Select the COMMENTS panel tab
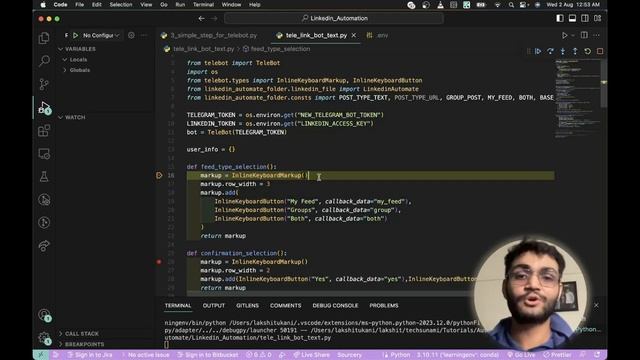The image size is (640, 360). [285, 306]
